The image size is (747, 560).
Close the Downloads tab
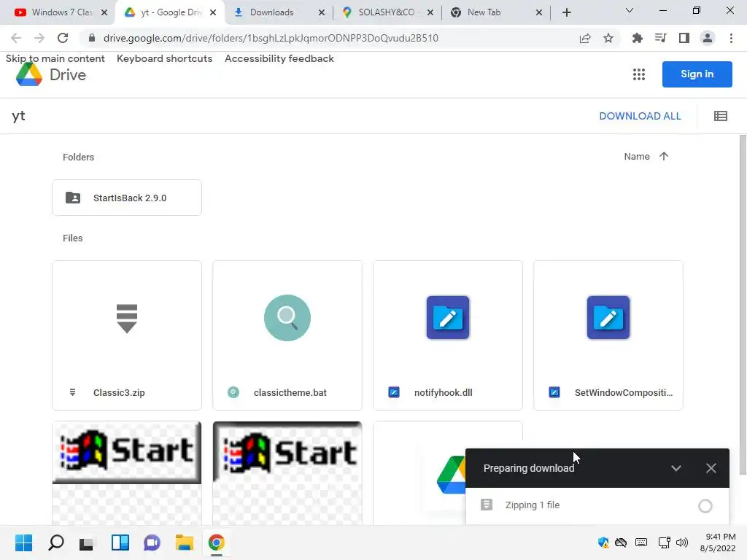tap(322, 13)
